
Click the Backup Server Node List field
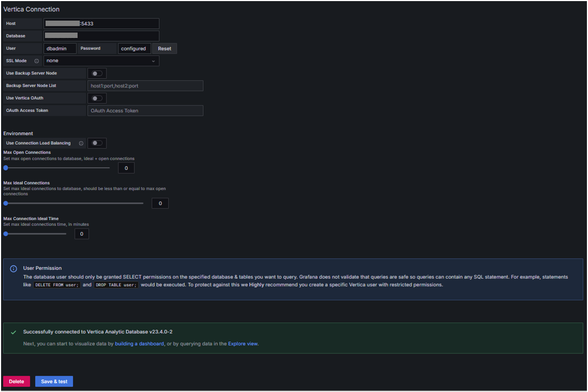click(x=145, y=86)
